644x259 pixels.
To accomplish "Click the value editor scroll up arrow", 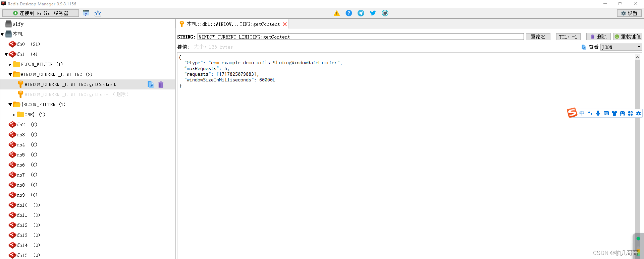I will point(637,57).
